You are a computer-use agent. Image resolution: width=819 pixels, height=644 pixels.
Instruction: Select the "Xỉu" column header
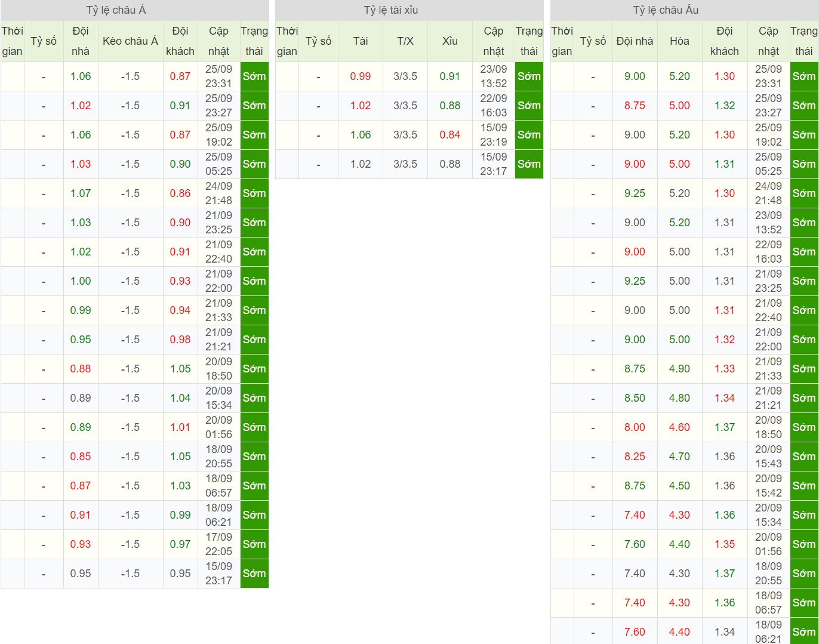pos(450,41)
